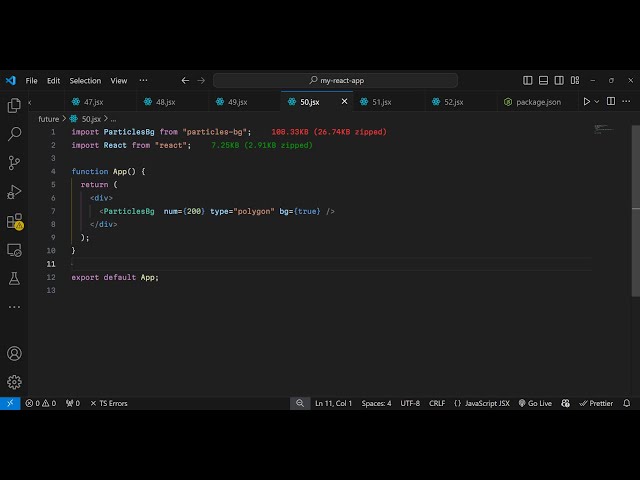The height and width of the screenshot is (480, 640).
Task: Switch to the 49.jsx tab
Action: pos(237,102)
